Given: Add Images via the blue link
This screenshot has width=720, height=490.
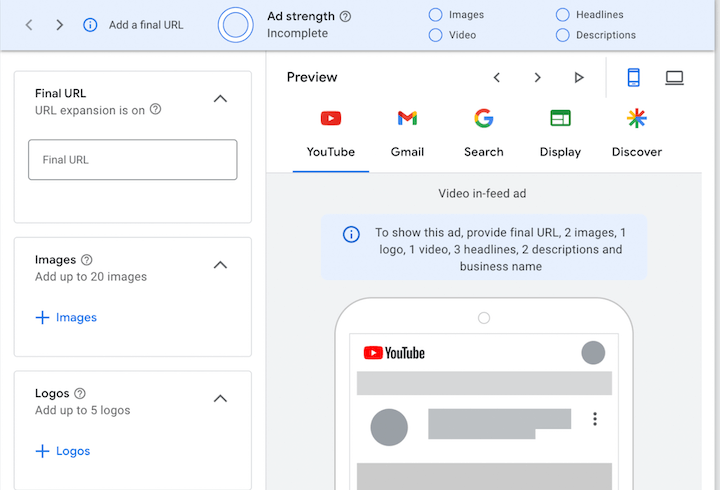Looking at the screenshot, I should point(76,317).
